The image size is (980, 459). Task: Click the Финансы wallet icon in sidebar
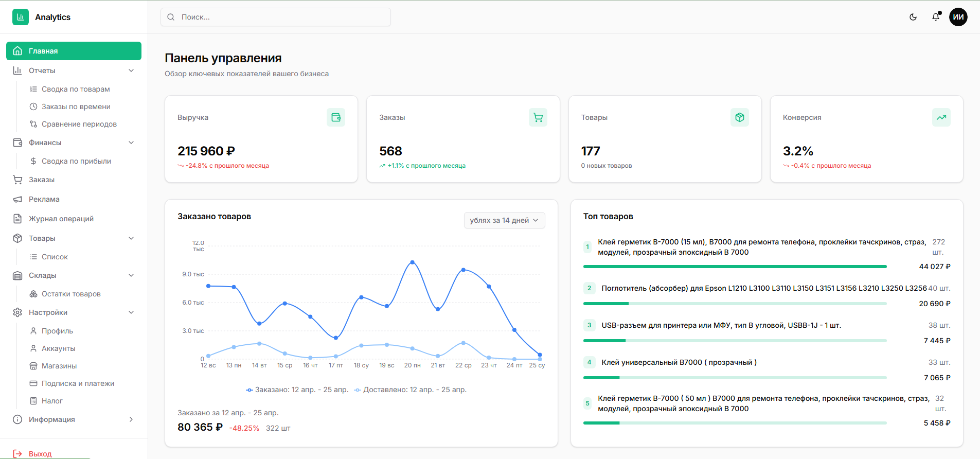[x=17, y=143]
